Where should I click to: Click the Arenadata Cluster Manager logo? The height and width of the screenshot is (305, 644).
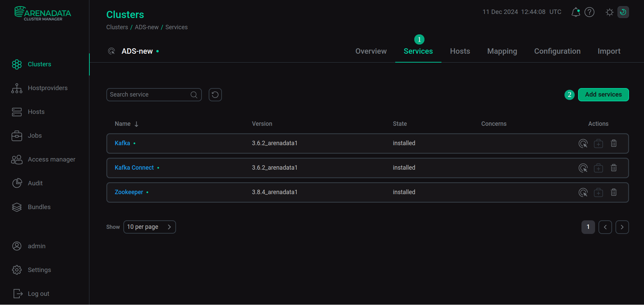coord(43,14)
